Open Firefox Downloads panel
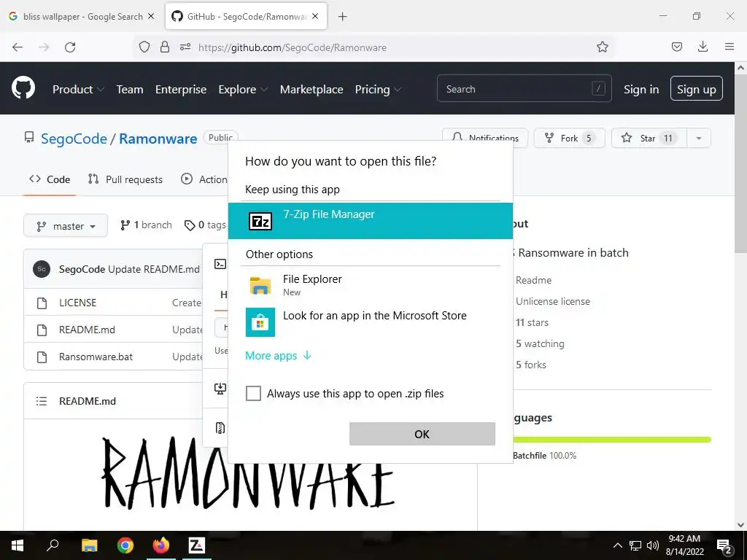 coord(703,47)
